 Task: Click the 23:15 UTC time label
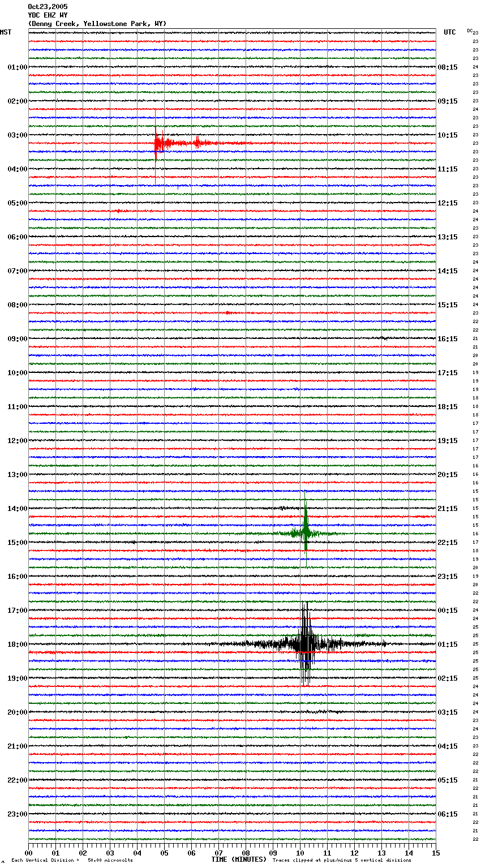[x=448, y=577]
